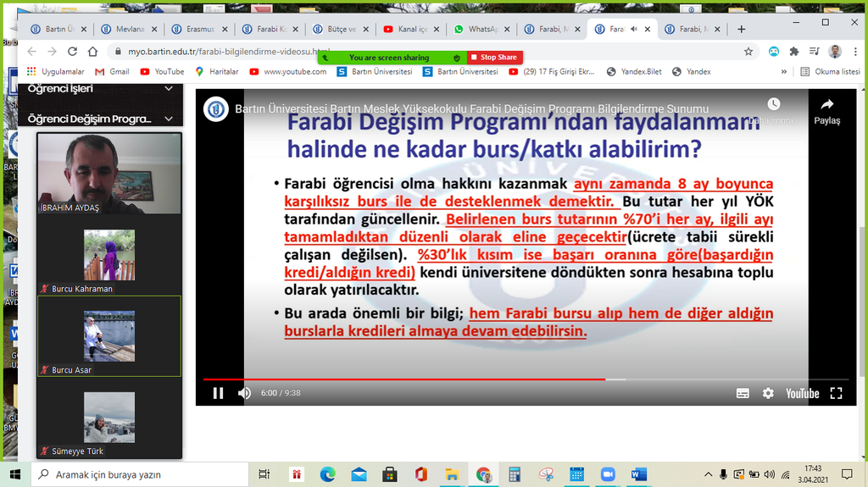Open Task View on the taskbar
This screenshot has width=868, height=487.
click(x=264, y=474)
